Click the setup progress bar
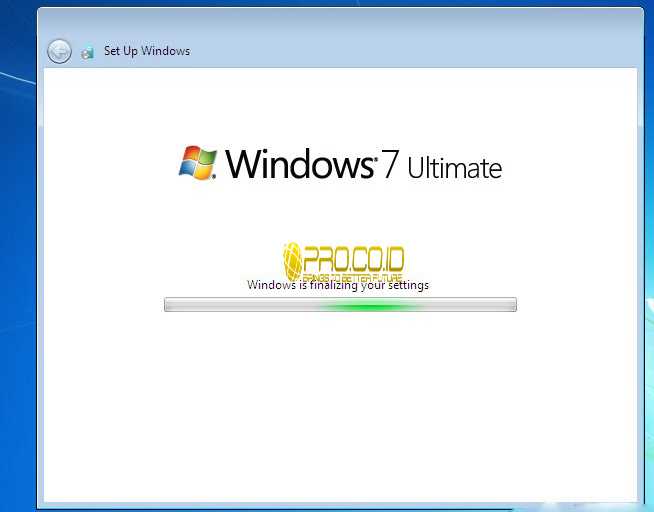 tap(340, 304)
